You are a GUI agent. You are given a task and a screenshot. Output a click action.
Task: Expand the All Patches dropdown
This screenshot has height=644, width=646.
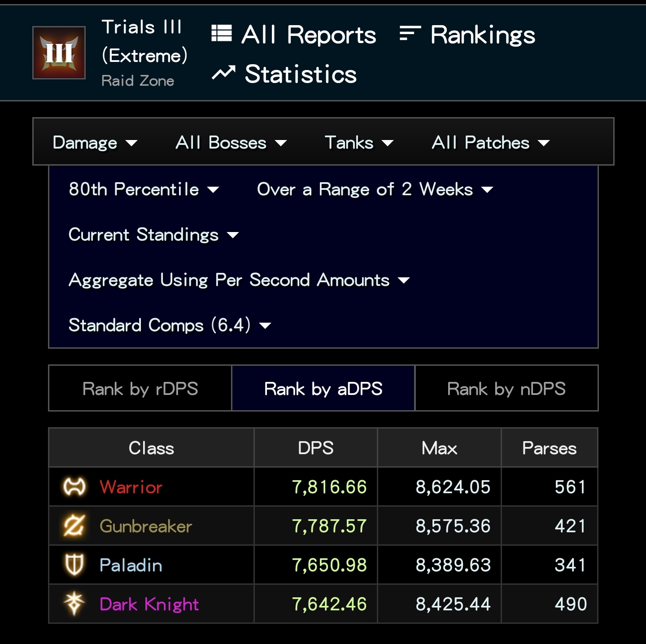click(x=490, y=143)
